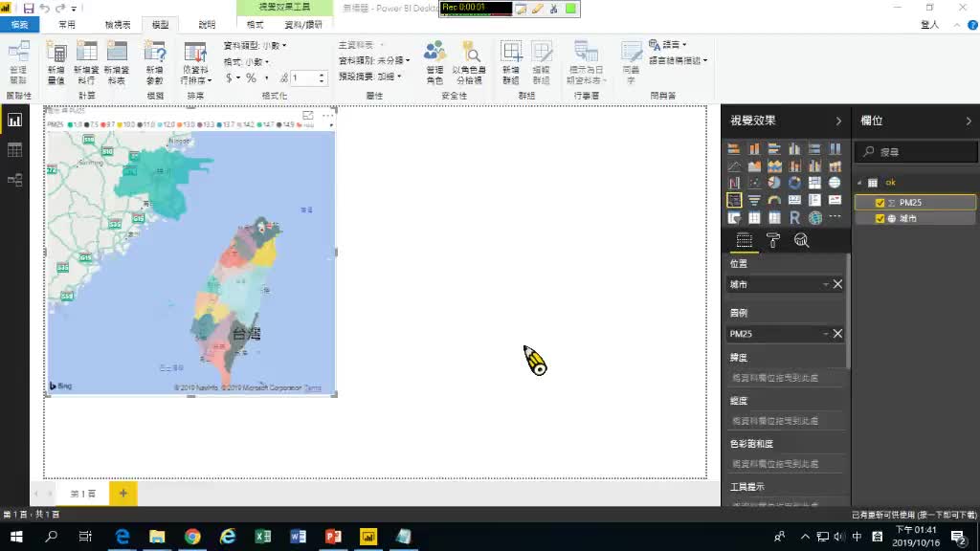The image size is (980, 551).
Task: Select the gauge visual
Action: pos(774,200)
